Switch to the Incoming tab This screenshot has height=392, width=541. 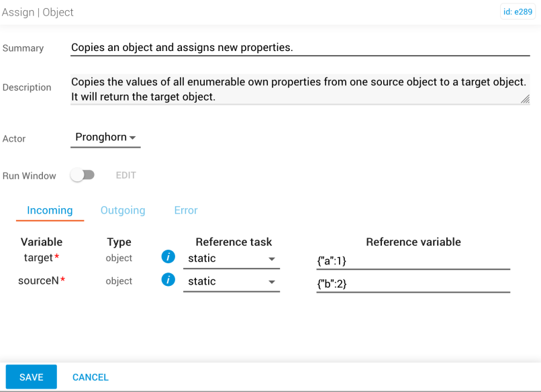point(50,210)
